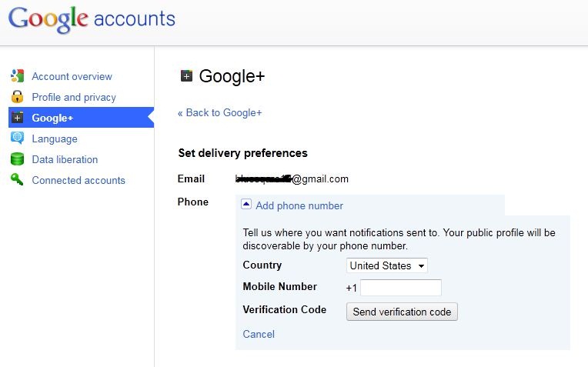Select the Google+ sidebar item
Screen dimensions: 588x367
coord(52,118)
